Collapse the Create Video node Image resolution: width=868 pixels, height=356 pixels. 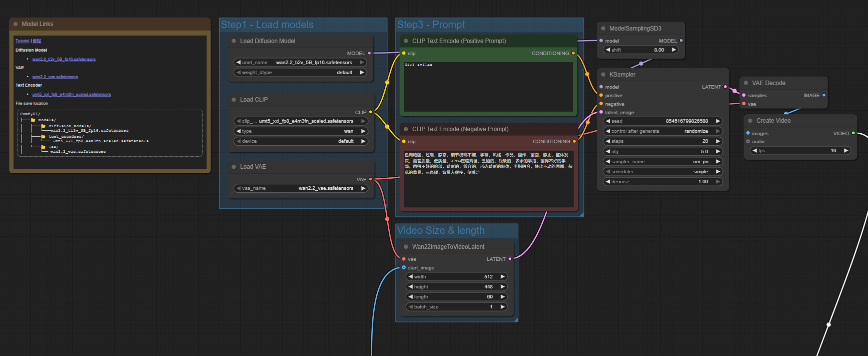pyautogui.click(x=750, y=121)
